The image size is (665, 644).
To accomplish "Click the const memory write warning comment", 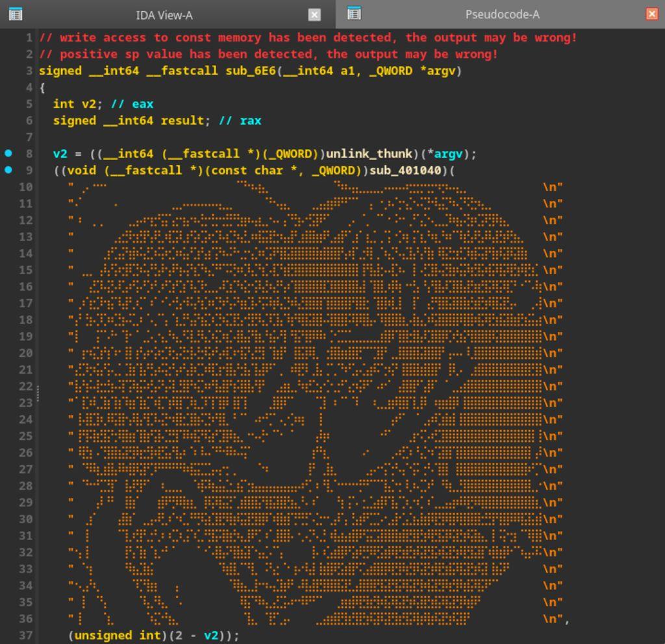I will (x=308, y=38).
